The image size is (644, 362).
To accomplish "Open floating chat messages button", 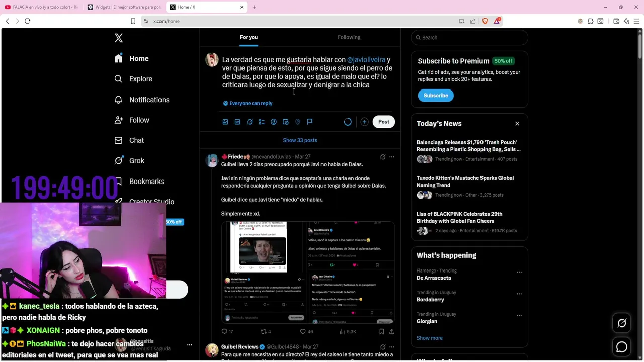I will [x=622, y=347].
